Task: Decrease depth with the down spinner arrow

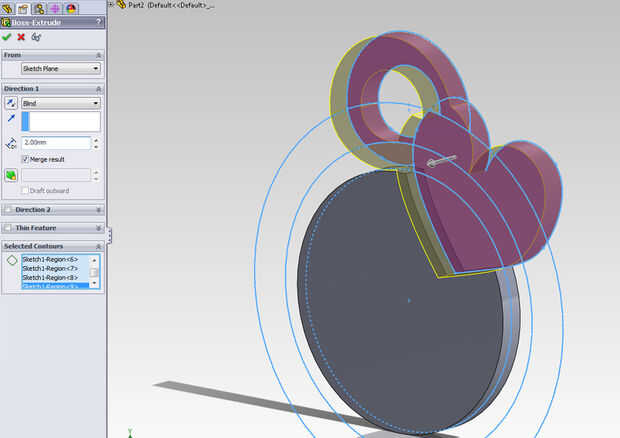Action: (x=96, y=147)
